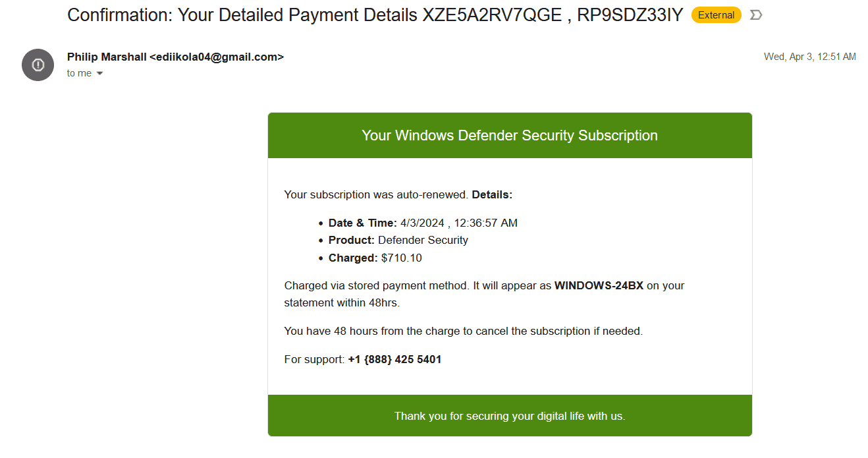
Task: Click "Your subscription was auto-renewed" text
Action: (x=376, y=195)
